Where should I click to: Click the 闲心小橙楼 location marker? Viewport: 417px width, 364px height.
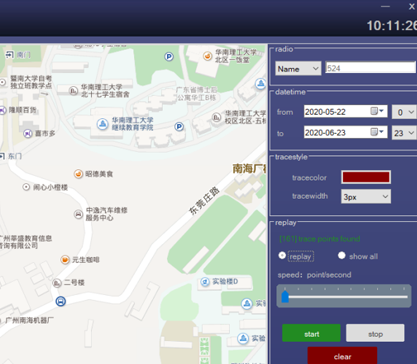[26, 187]
